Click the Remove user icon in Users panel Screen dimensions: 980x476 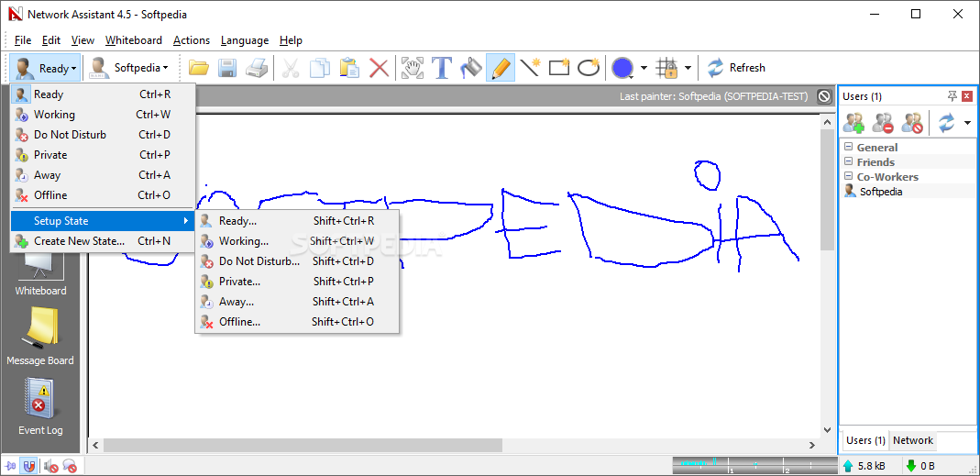(x=883, y=122)
